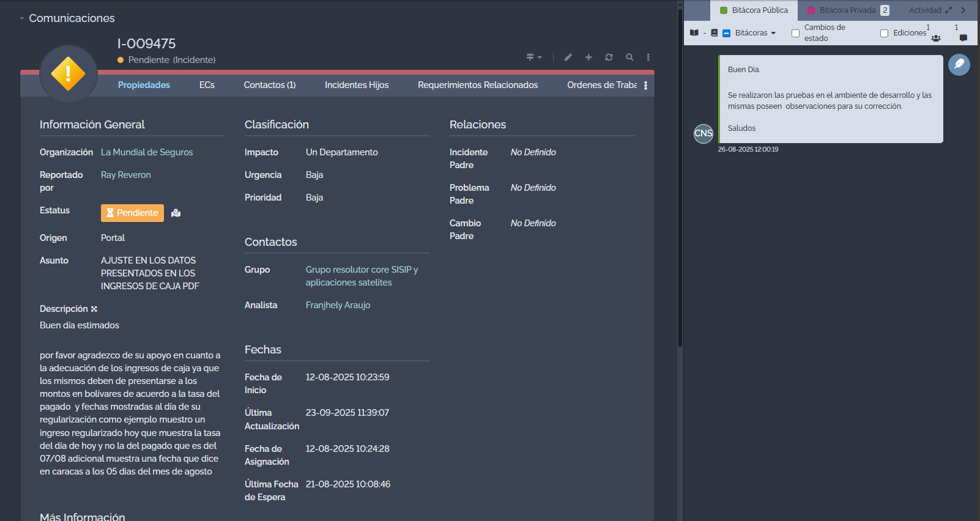Click the Franjhely Araujo analyst link

pos(338,305)
